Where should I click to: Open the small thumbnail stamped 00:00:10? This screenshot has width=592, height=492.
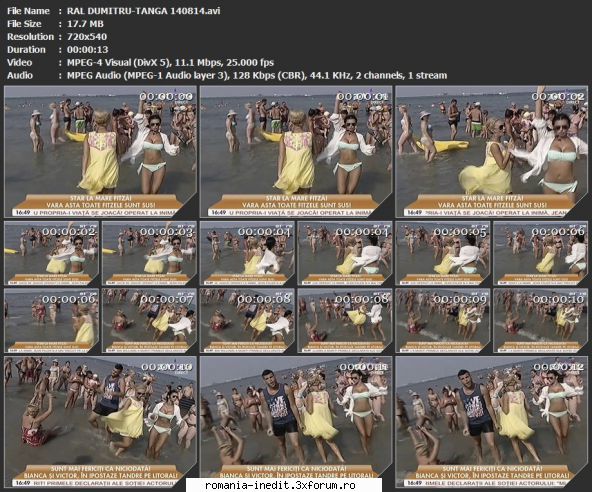point(541,321)
